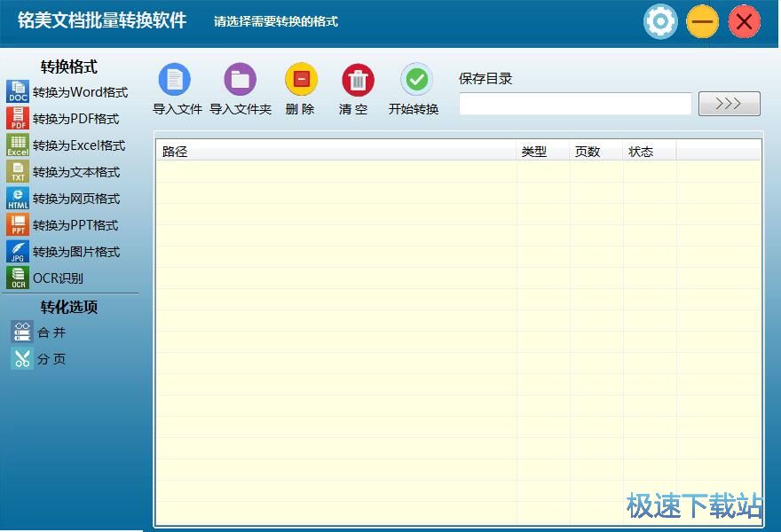Close the app with red X
Screen dimensions: 781x532
coord(744,22)
